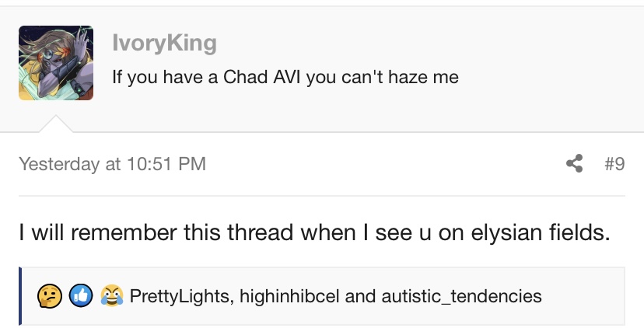Click the triangular notch below the user header
The height and width of the screenshot is (328, 644).
56,124
